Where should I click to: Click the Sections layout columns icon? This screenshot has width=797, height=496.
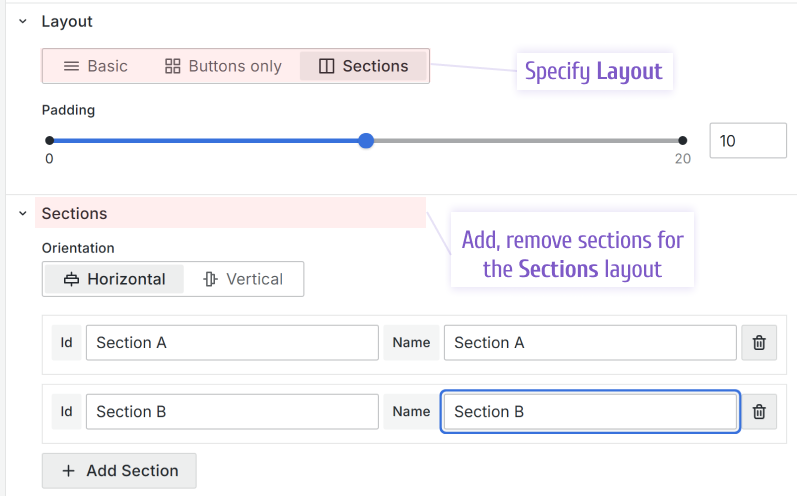coord(326,66)
